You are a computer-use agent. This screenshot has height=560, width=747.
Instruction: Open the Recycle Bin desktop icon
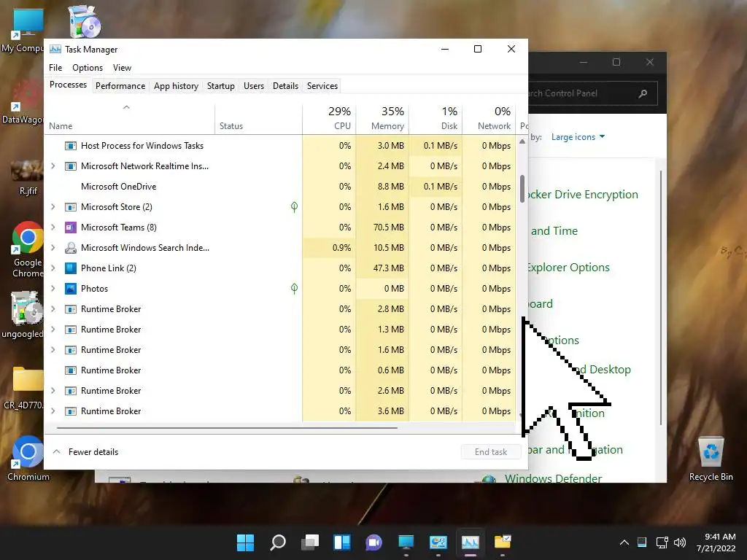pyautogui.click(x=711, y=458)
